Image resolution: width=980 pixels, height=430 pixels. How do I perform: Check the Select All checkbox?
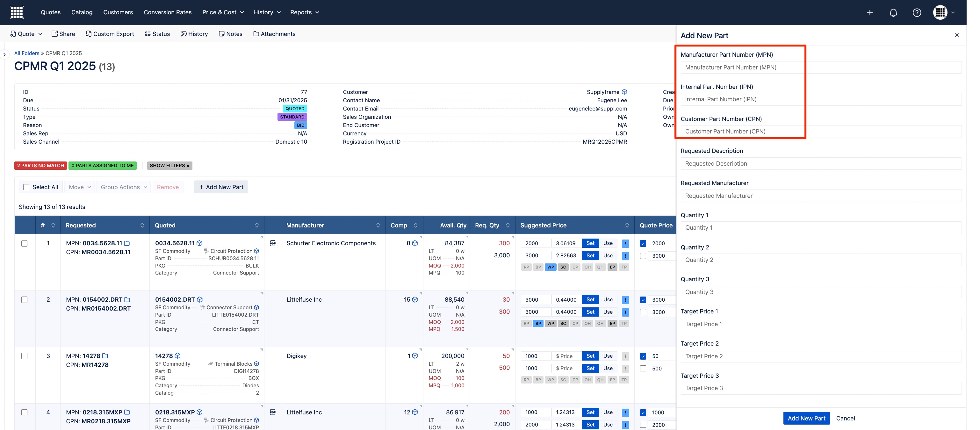[26, 187]
